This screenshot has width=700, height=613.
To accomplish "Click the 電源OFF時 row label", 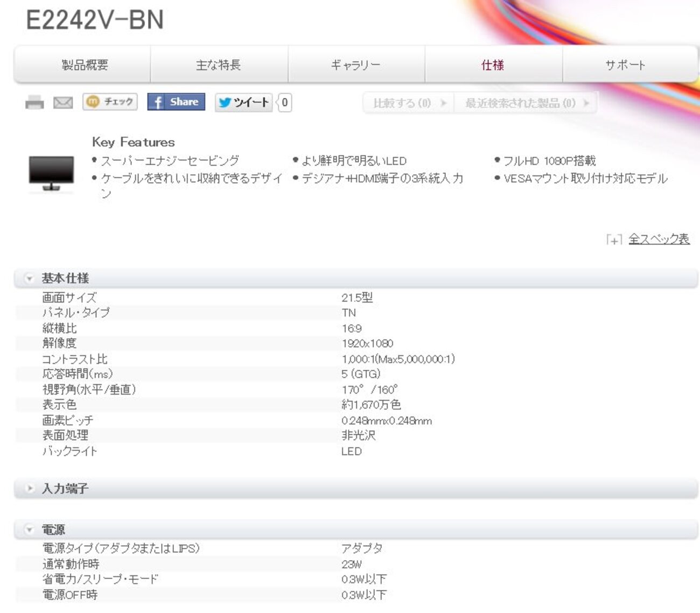I will [70, 595].
